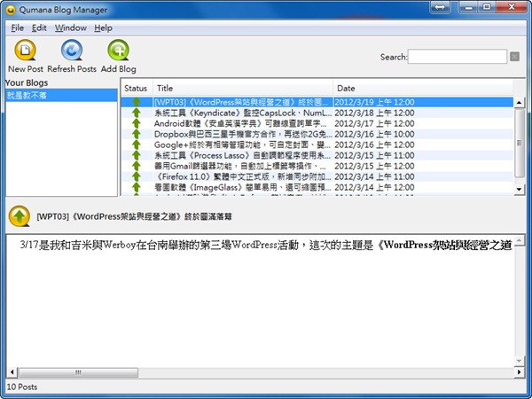
Task: Select the blog 就是教不落 in Your Blogs
Action: [x=61, y=96]
